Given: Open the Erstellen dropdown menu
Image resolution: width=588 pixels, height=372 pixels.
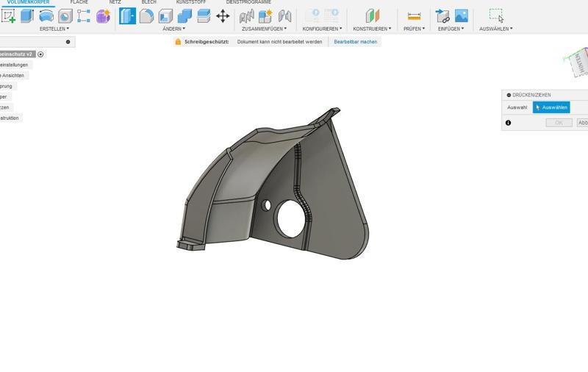Looking at the screenshot, I should pyautogui.click(x=54, y=29).
